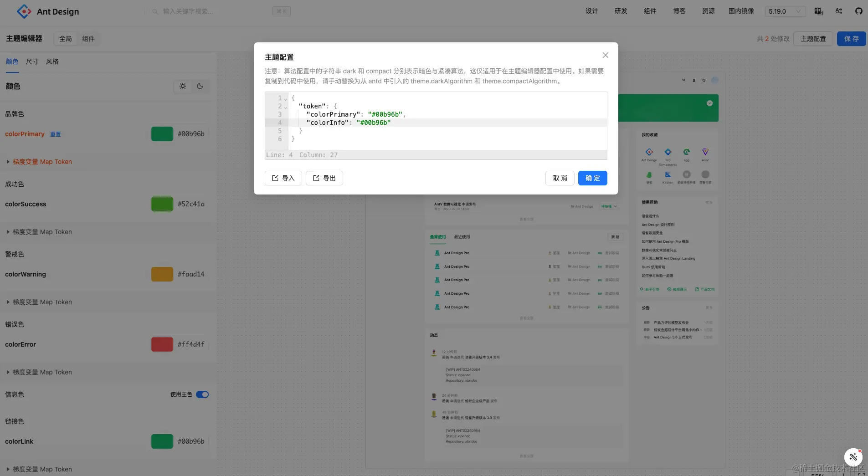Click the "Line: 4 Column: 27" status text
This screenshot has height=476, width=868.
[302, 155]
